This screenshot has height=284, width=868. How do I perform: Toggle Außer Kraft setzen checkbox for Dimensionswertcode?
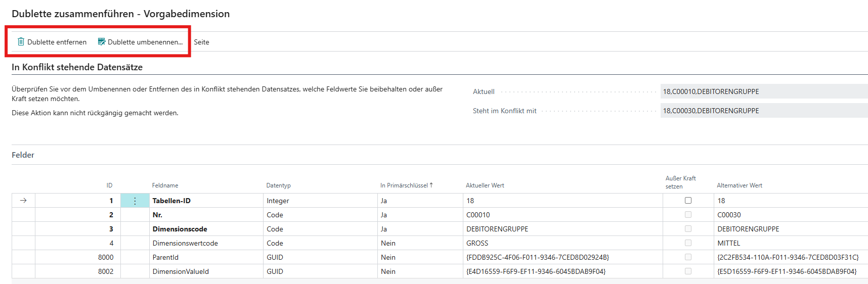[x=688, y=243]
